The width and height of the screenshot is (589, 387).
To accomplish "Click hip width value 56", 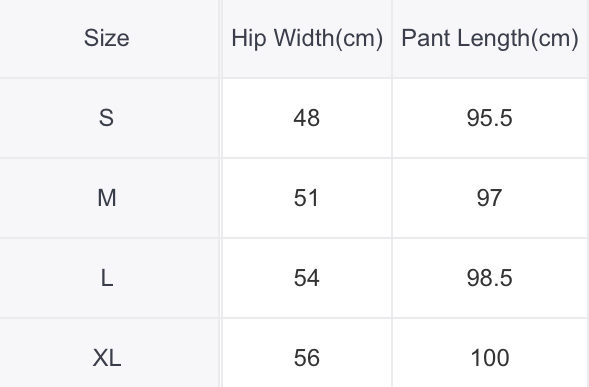I will point(307,358).
